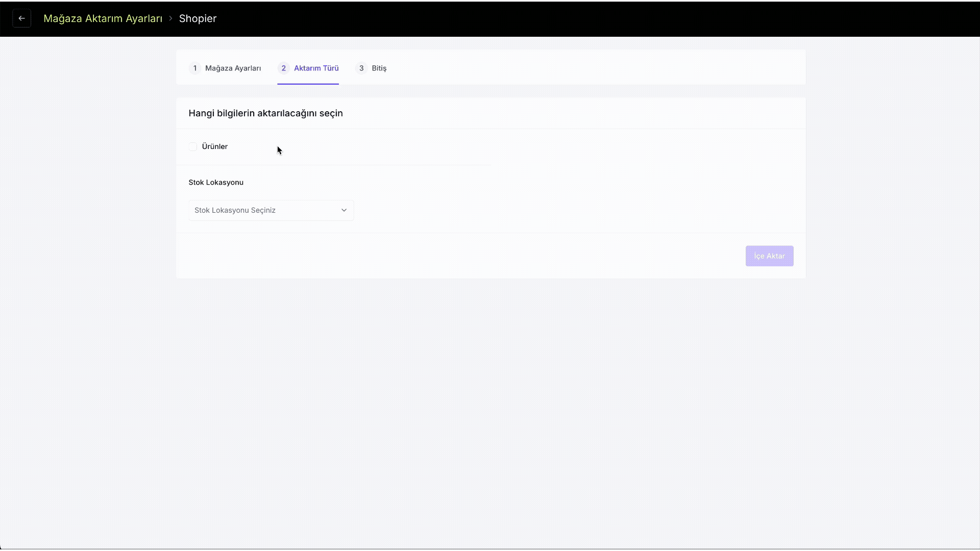Click the "İçe Aktar" button
980x551 pixels.
pos(769,256)
